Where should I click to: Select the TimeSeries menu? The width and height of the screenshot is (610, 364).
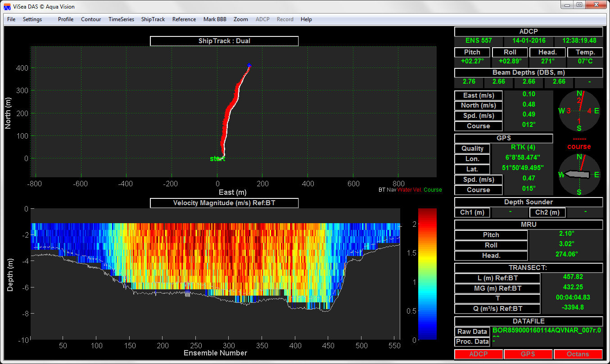click(x=121, y=19)
